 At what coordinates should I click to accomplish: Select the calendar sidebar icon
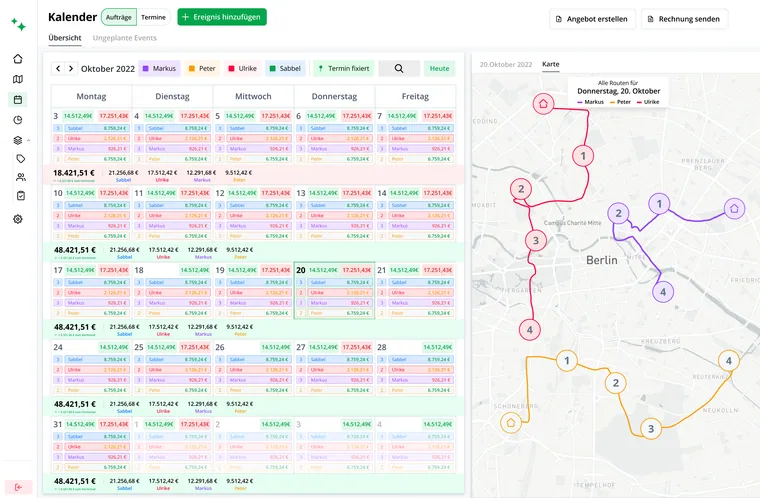click(x=18, y=99)
